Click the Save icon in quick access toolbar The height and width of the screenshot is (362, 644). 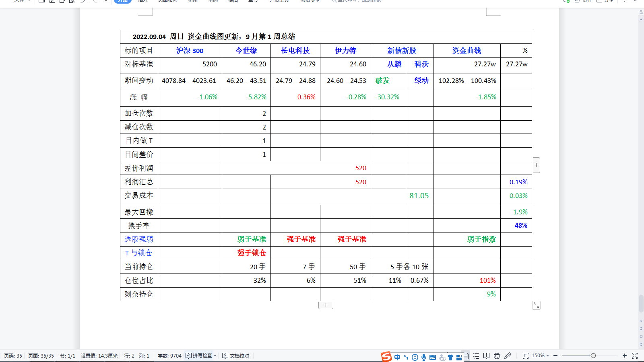point(41,2)
